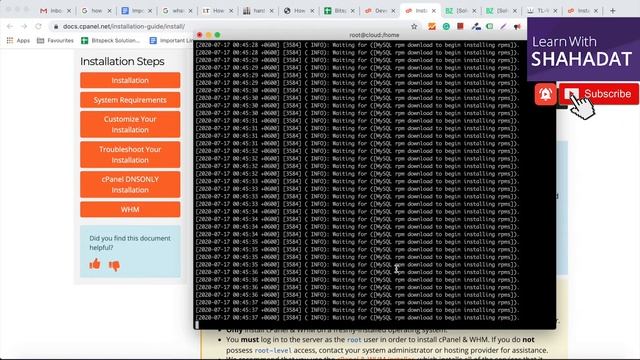Click the 'Installation Steps' heading

click(122, 61)
